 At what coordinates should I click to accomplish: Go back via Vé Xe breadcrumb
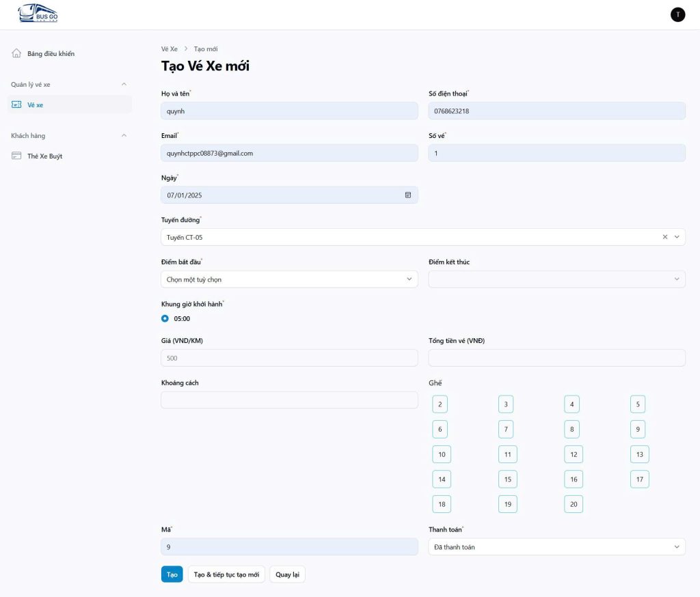click(169, 49)
